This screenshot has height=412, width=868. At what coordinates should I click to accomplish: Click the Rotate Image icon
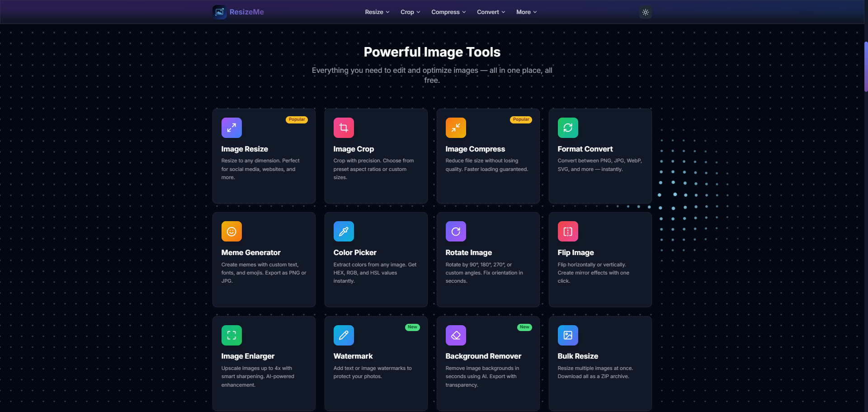456,232
